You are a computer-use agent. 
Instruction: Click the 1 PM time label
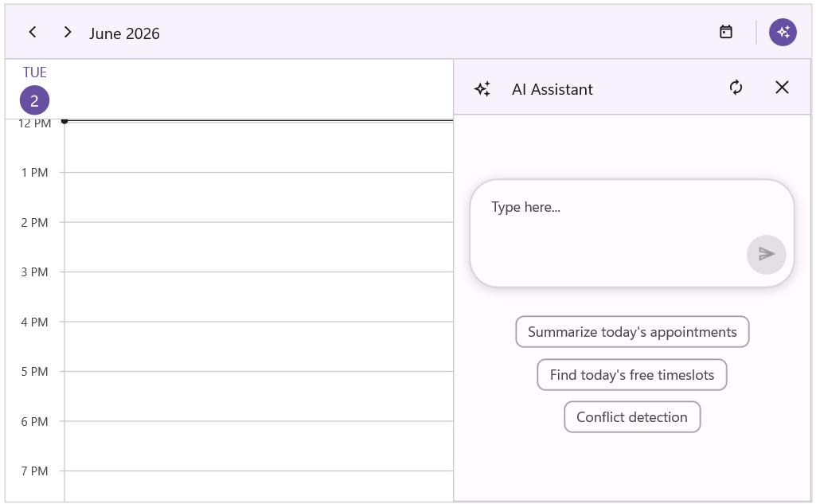click(34, 172)
